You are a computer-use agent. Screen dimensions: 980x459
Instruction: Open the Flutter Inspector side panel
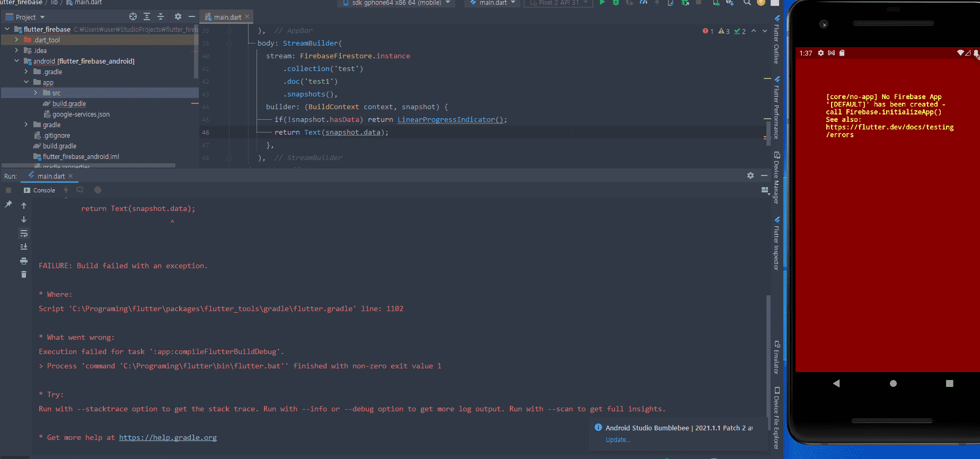coord(776,243)
